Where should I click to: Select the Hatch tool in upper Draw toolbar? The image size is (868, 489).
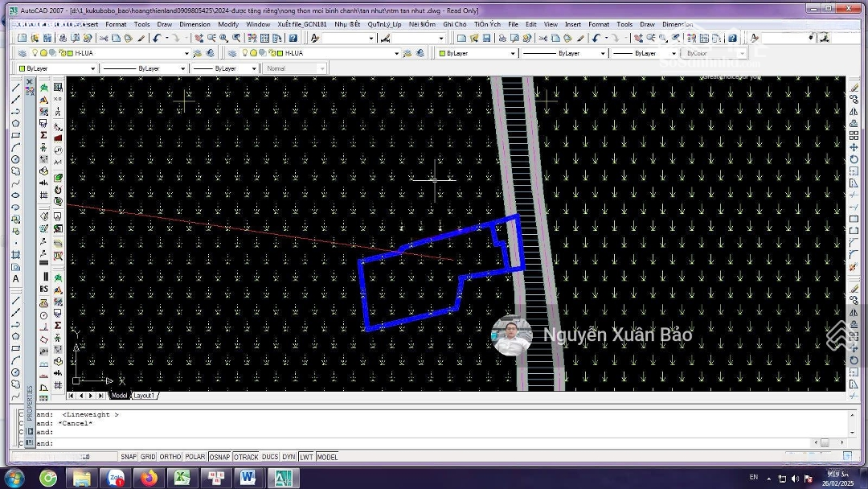(x=15, y=255)
